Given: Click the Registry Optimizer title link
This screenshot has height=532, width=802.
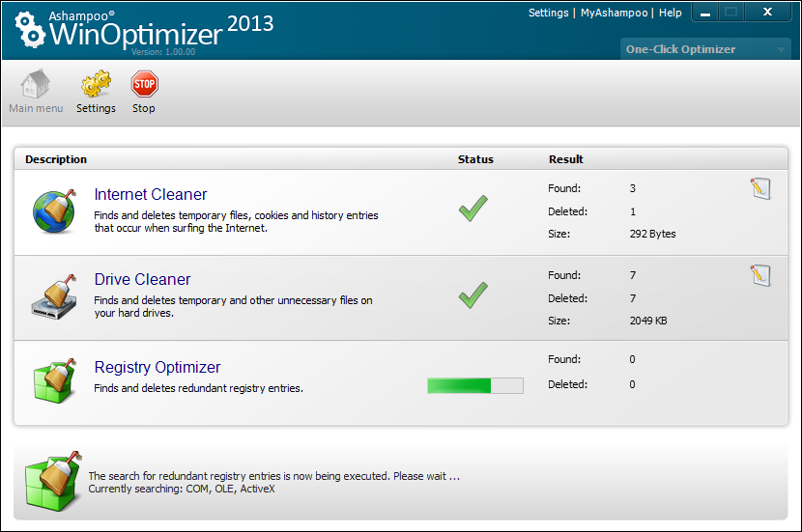Looking at the screenshot, I should tap(158, 367).
